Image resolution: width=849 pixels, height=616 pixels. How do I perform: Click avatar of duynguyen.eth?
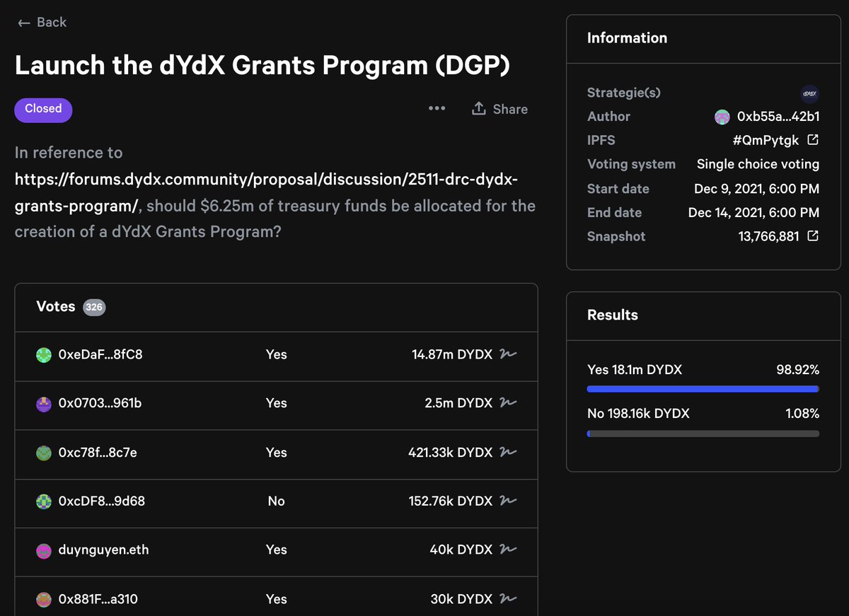tap(44, 550)
